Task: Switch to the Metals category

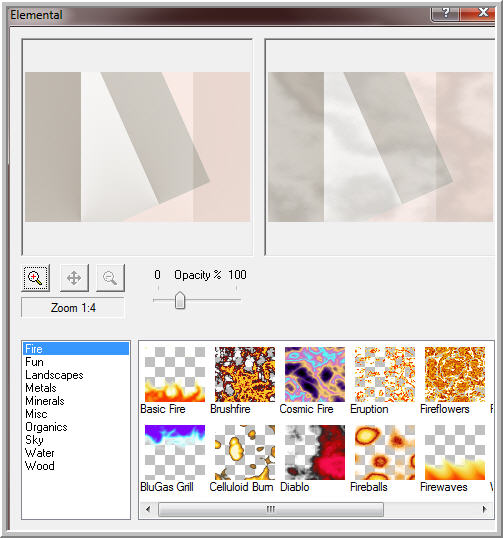Action: coord(41,388)
